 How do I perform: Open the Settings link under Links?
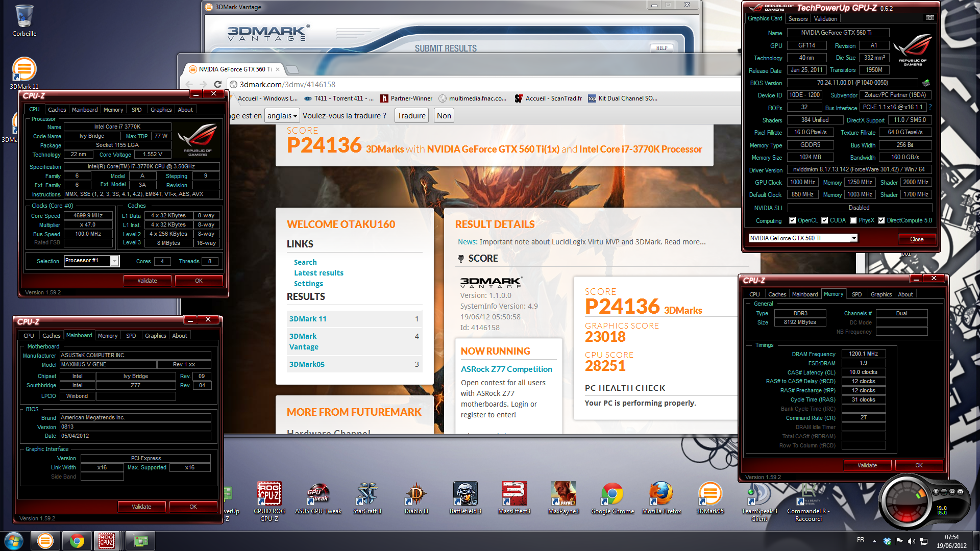308,284
